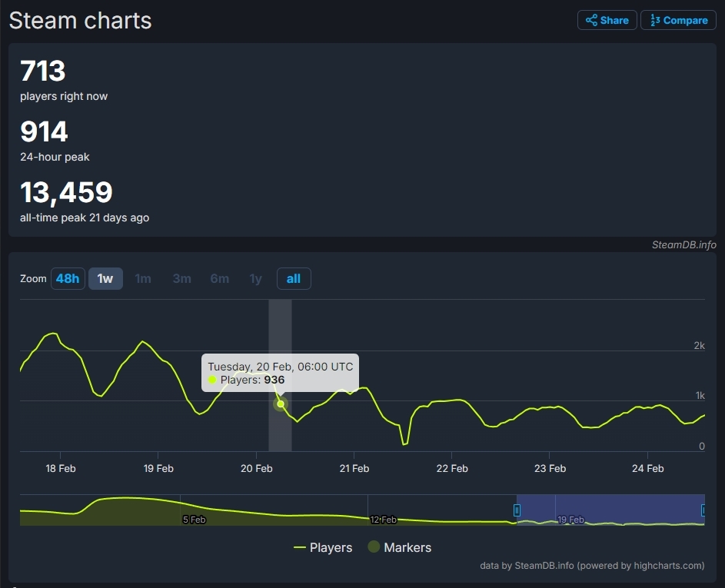Switch zoom to 1y
The height and width of the screenshot is (588, 725).
tap(256, 278)
